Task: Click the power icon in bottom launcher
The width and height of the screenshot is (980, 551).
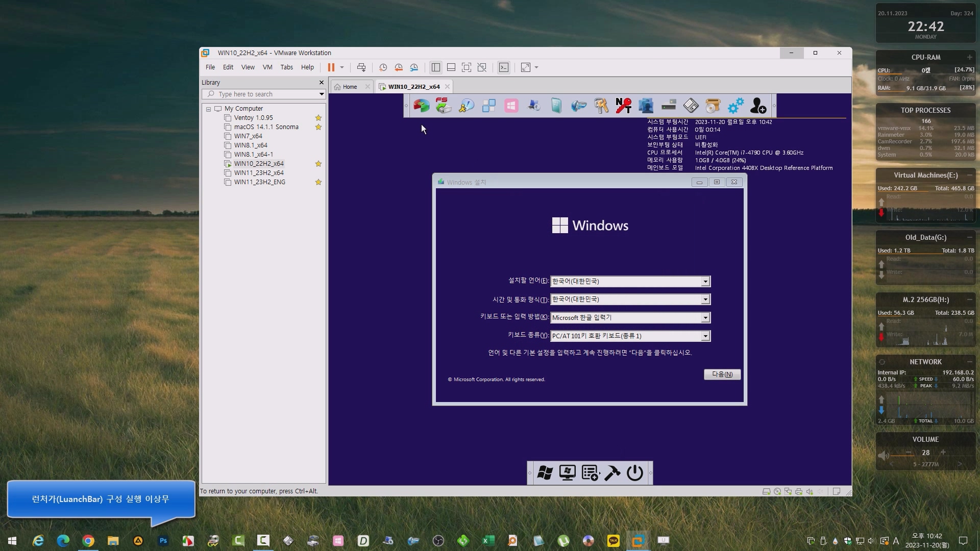Action: 635,473
